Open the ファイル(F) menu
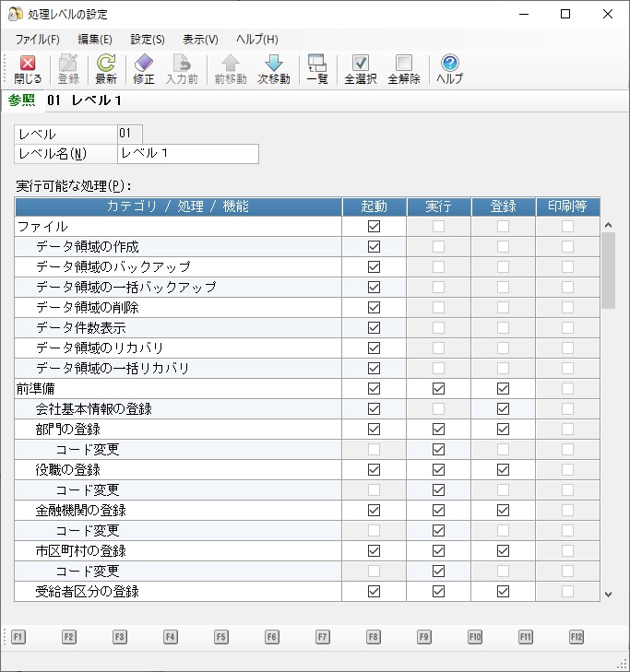 (x=37, y=40)
